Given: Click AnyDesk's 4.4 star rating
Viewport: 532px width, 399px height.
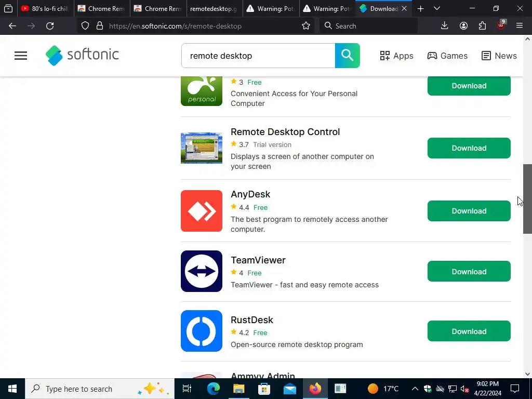Looking at the screenshot, I should (240, 207).
